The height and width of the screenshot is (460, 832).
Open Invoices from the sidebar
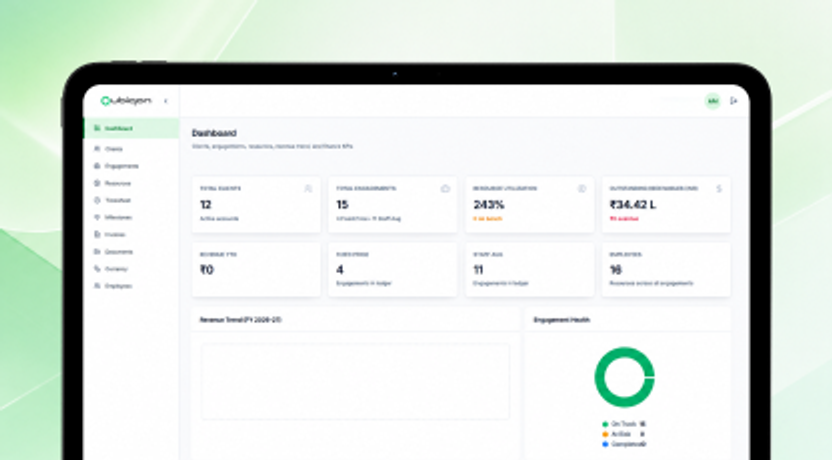pos(131,235)
